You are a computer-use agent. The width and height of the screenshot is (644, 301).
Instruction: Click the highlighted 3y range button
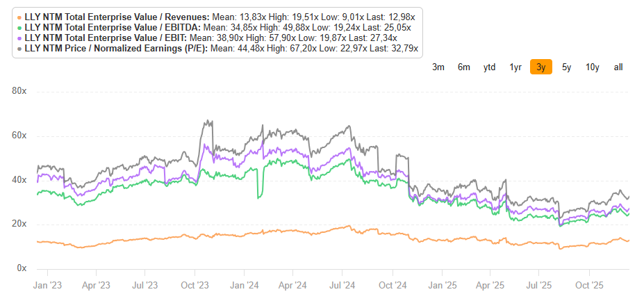[541, 67]
